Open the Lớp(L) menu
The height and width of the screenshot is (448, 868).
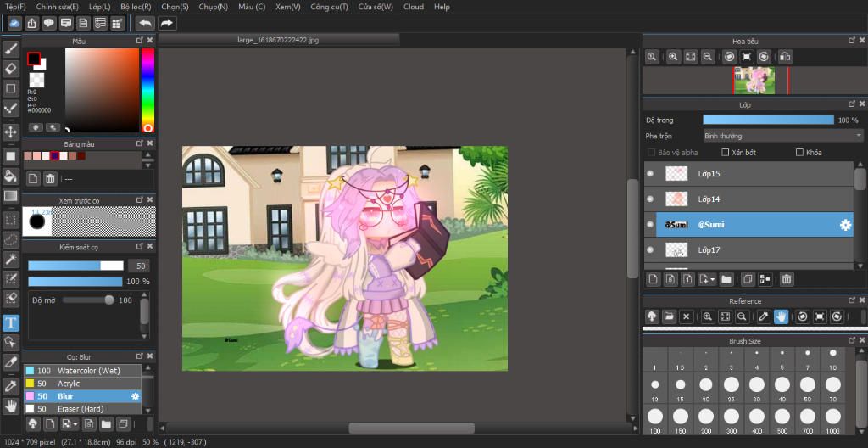click(x=100, y=7)
